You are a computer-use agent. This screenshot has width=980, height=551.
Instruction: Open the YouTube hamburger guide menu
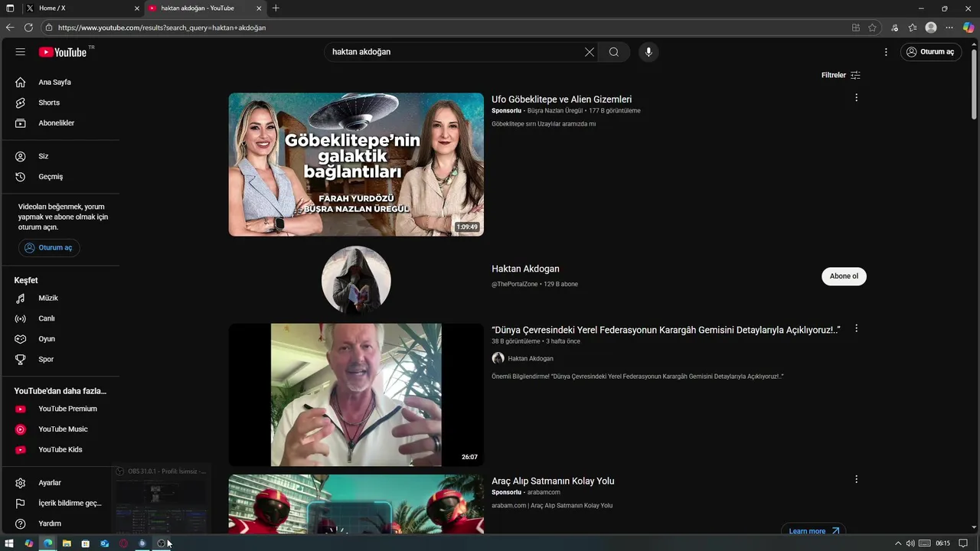coord(21,52)
